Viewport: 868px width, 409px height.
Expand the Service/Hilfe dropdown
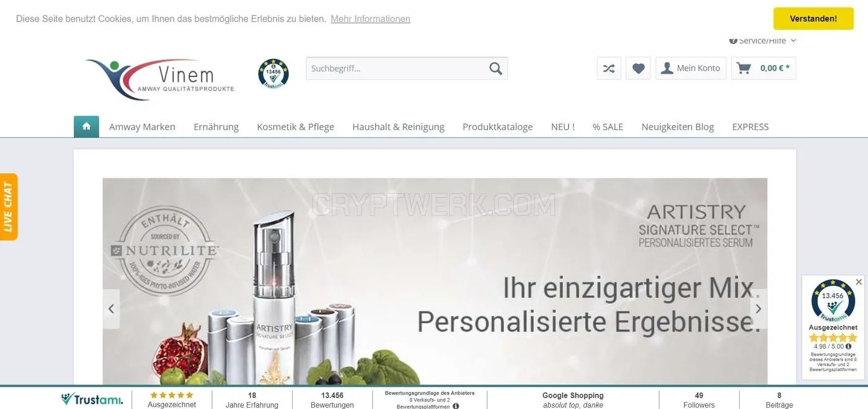pos(763,41)
